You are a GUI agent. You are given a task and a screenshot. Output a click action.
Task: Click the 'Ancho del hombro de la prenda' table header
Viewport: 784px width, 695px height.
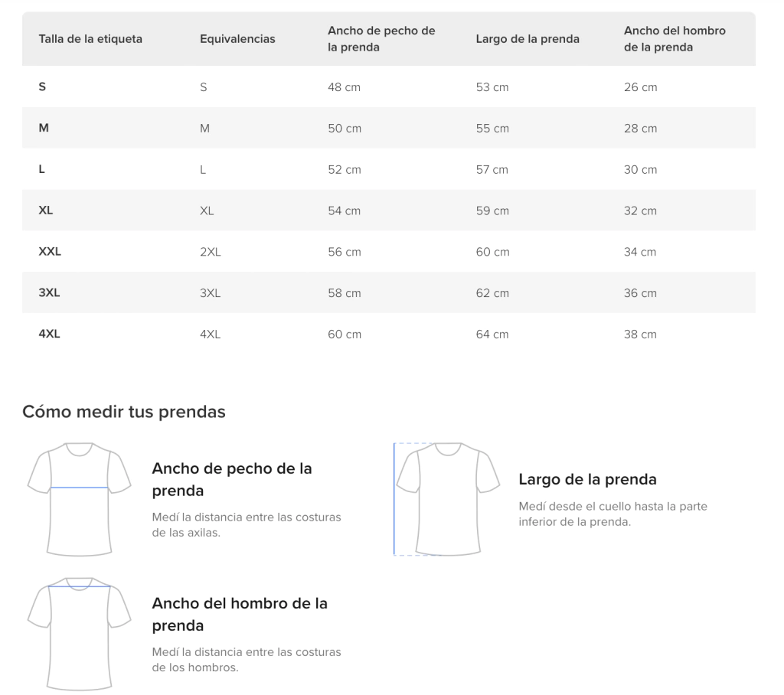tap(675, 39)
